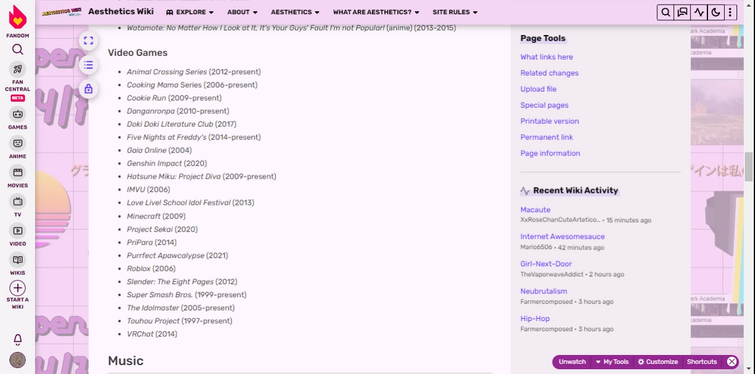
Task: Open the TV icon in sidebar
Action: [x=17, y=201]
